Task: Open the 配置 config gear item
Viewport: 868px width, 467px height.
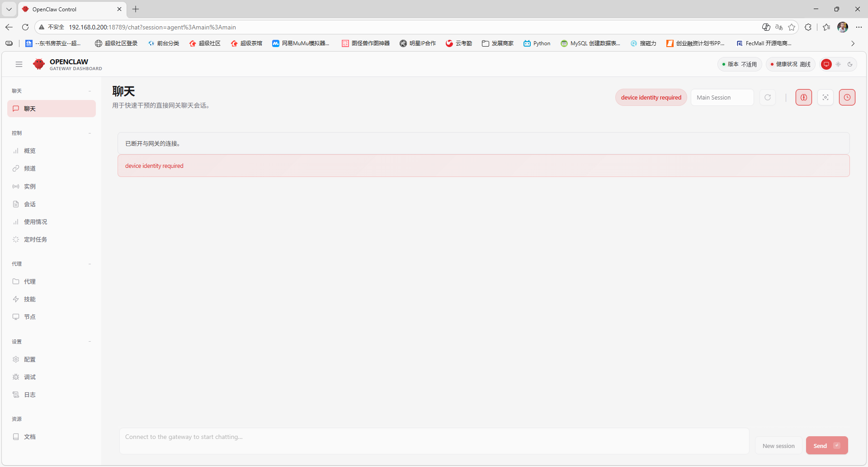Action: 30,359
